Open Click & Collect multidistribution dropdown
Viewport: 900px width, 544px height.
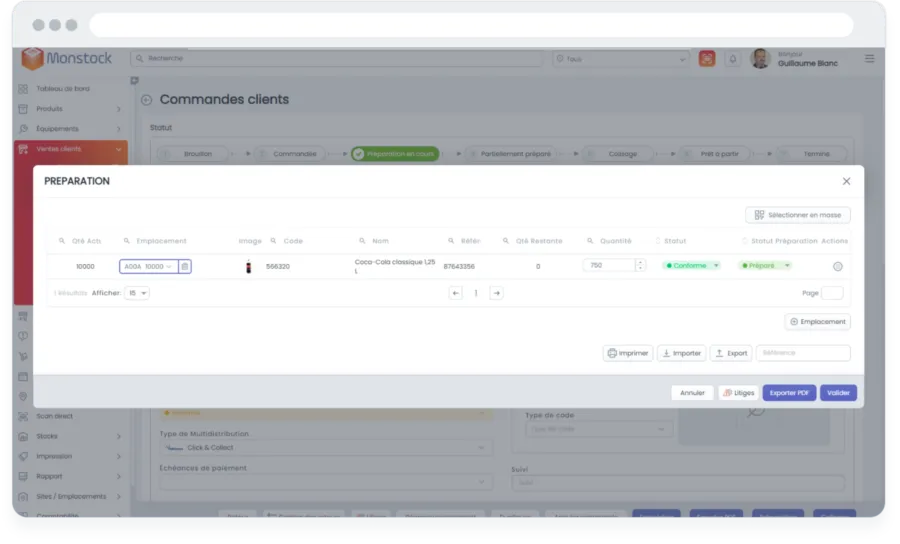325,448
